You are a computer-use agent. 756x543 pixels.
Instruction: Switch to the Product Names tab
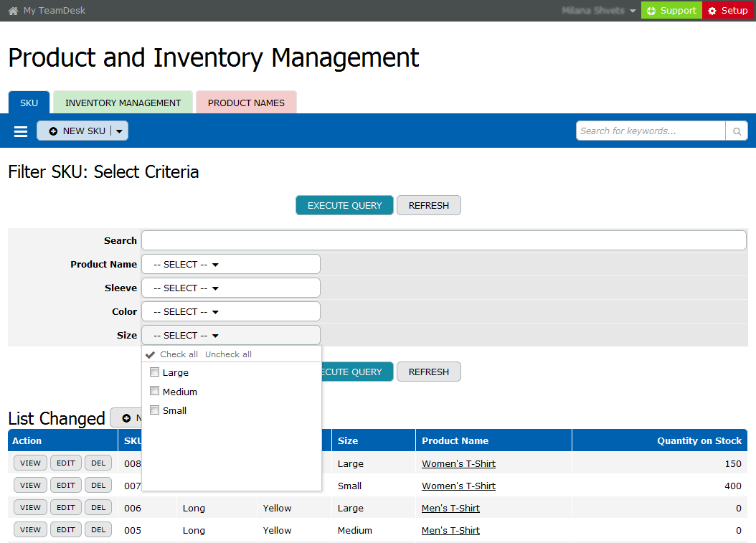tap(246, 103)
